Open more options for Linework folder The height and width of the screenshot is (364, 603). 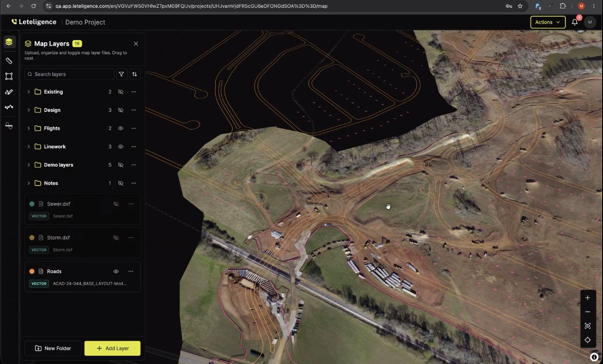134,147
